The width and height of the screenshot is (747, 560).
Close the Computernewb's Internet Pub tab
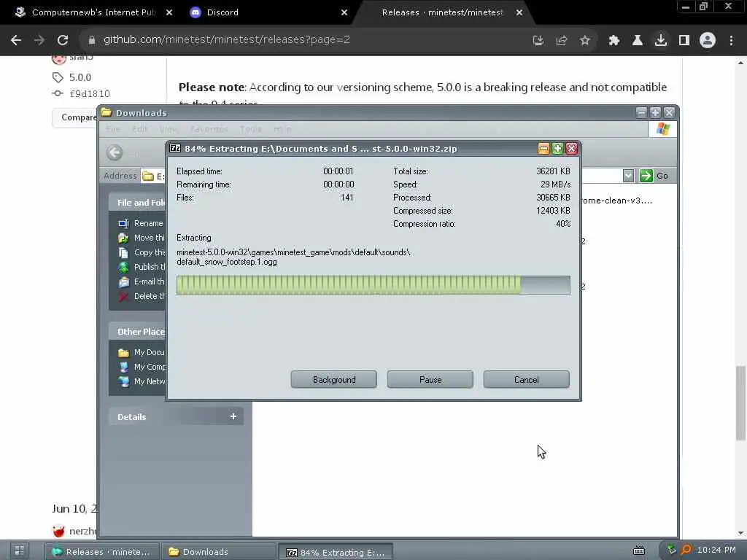tap(169, 12)
